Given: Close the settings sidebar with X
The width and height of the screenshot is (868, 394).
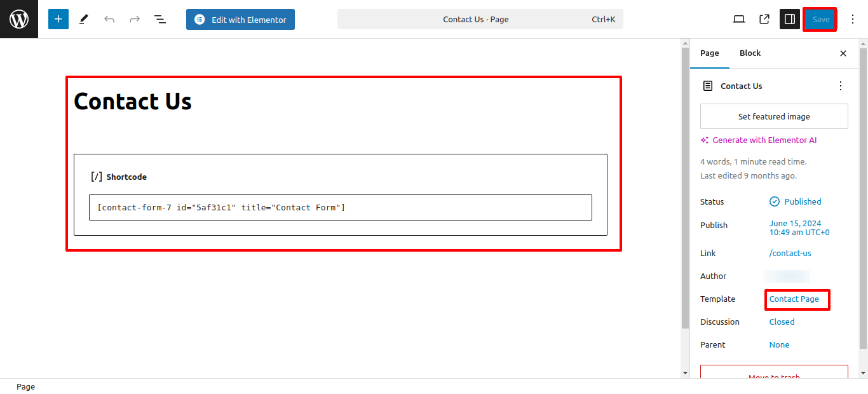Looking at the screenshot, I should (843, 53).
